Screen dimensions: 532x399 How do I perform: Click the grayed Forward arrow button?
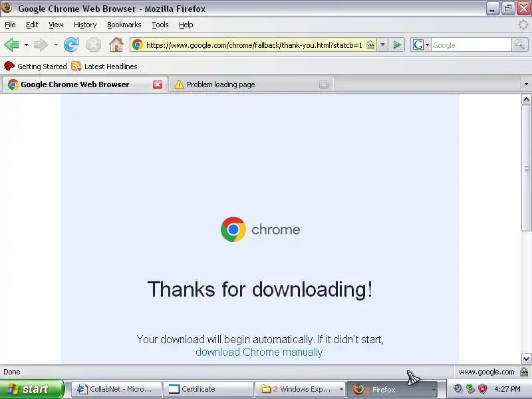tap(41, 45)
